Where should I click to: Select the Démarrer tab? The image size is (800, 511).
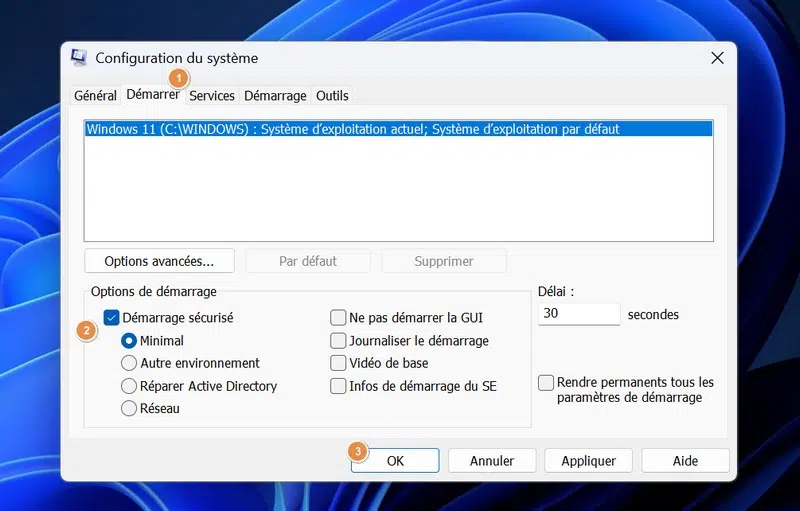coord(153,94)
